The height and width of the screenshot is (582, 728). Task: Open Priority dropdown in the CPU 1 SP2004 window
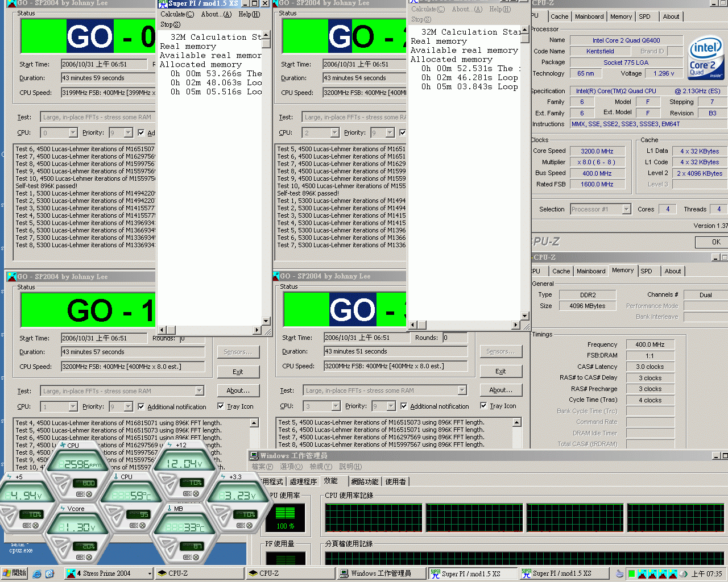click(x=129, y=406)
